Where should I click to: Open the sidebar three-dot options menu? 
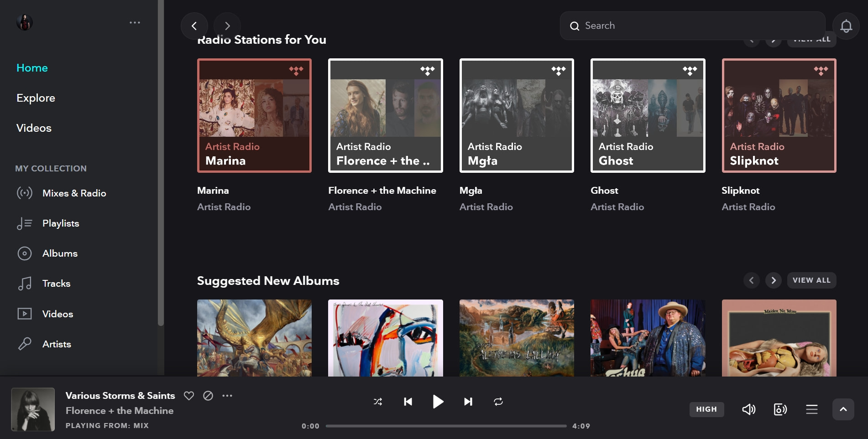point(135,22)
